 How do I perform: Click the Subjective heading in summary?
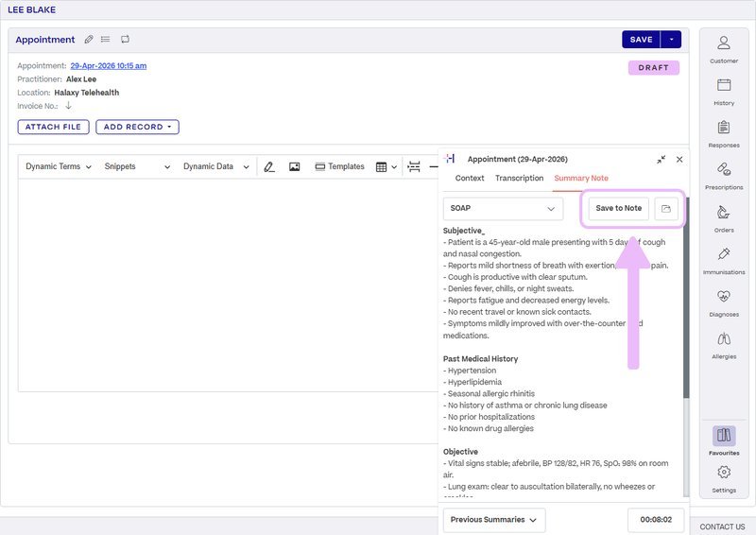point(463,231)
